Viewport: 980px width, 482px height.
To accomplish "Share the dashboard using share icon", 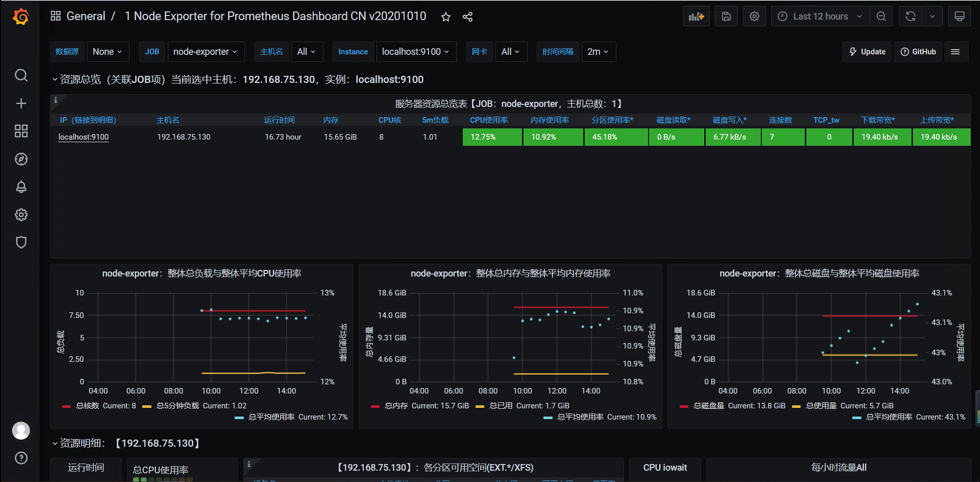I will (467, 17).
